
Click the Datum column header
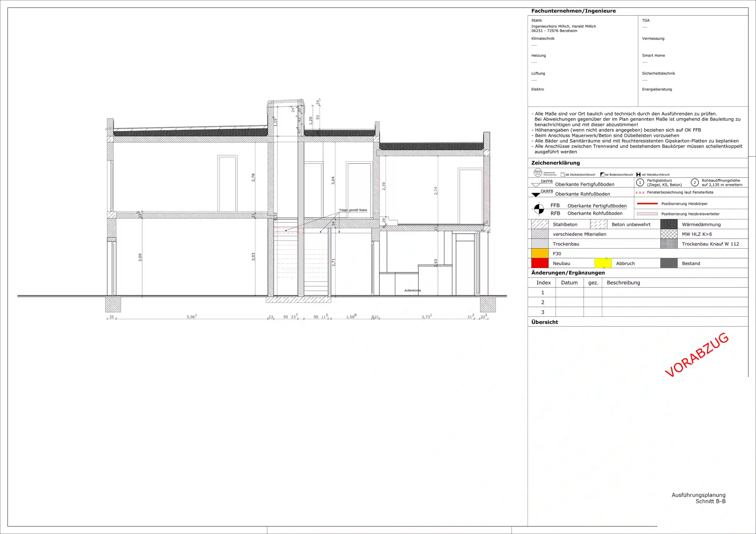coord(569,283)
